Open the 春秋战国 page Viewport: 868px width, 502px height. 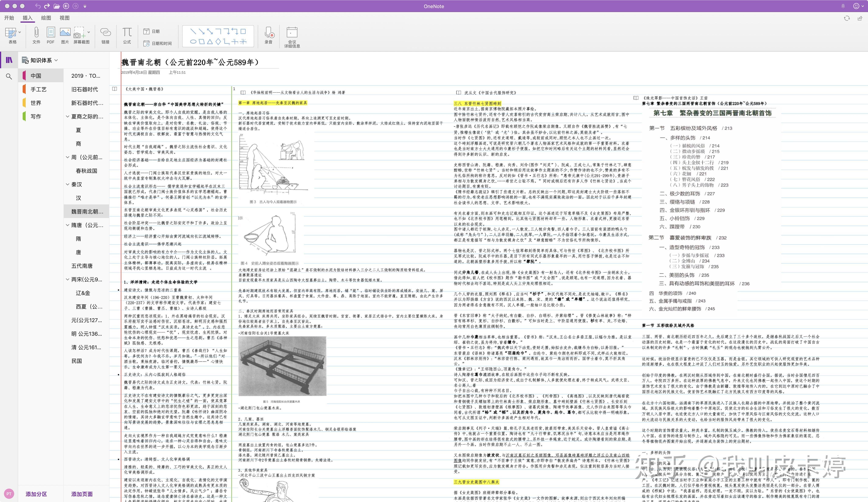coord(86,171)
